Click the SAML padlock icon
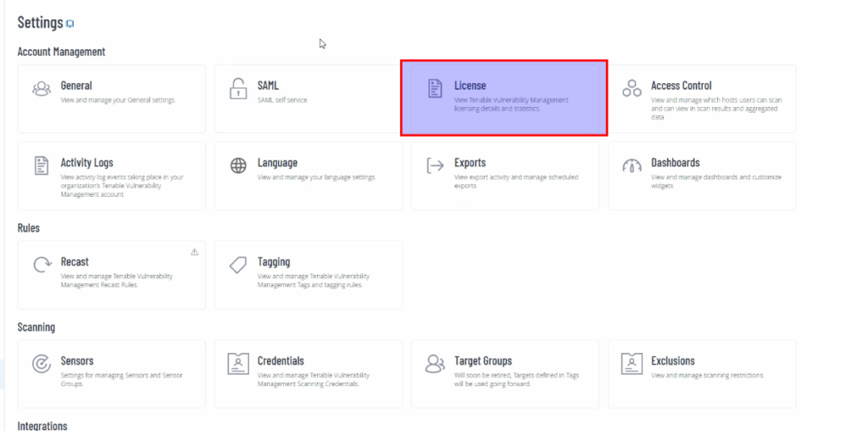 [x=238, y=88]
